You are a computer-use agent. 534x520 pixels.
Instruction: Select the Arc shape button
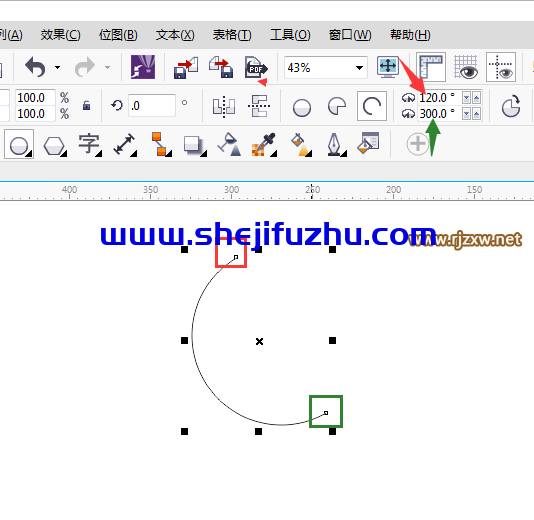pyautogui.click(x=372, y=106)
